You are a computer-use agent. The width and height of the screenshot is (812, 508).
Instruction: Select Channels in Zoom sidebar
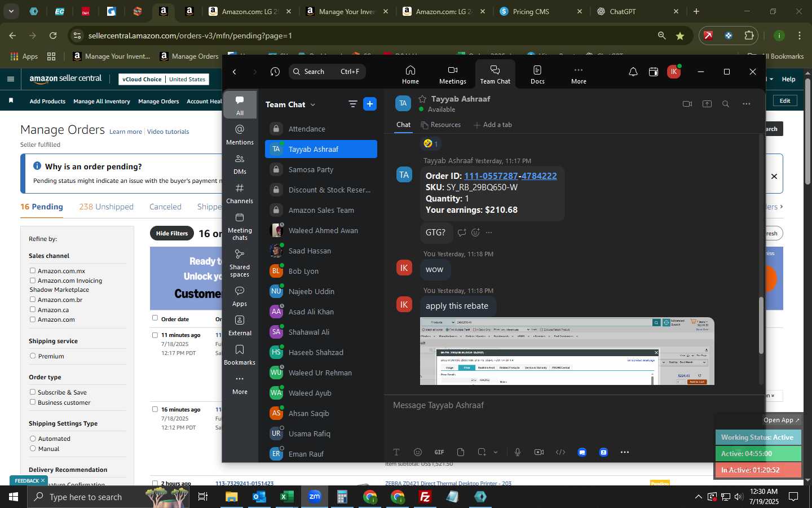(x=240, y=194)
